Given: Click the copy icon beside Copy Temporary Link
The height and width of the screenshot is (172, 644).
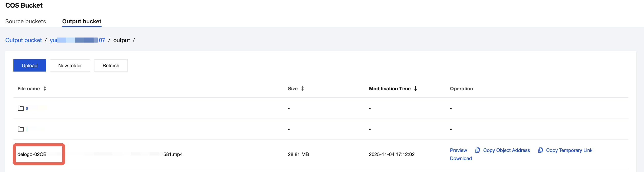Looking at the screenshot, I should point(540,150).
